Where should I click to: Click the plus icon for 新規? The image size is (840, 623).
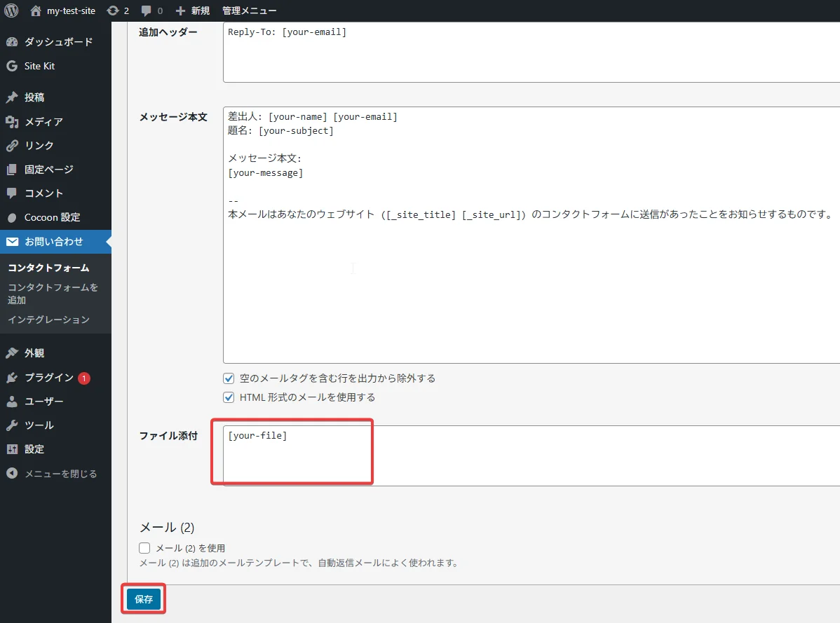[x=180, y=11]
